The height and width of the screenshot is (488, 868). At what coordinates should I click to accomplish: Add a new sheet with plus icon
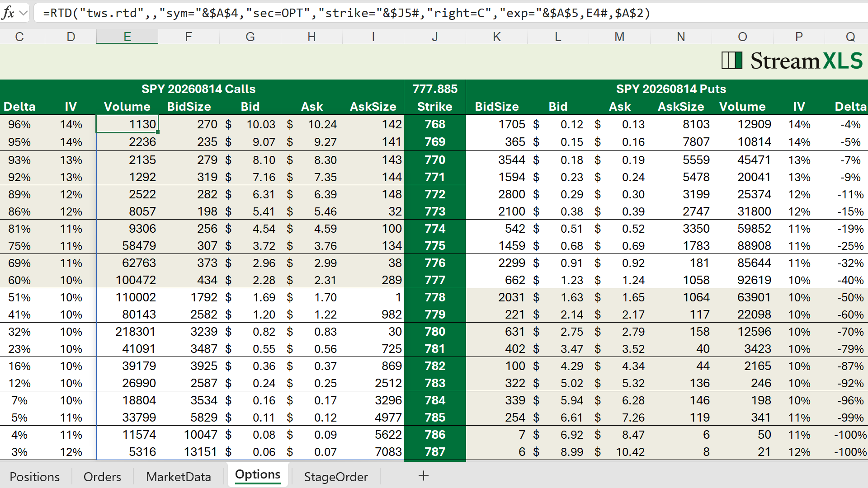[424, 475]
